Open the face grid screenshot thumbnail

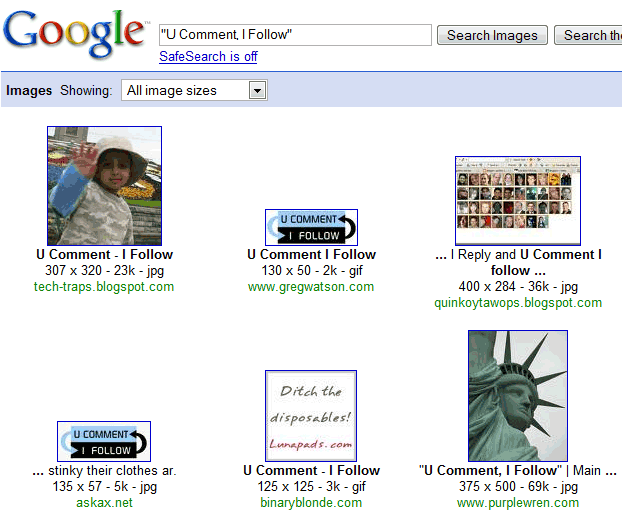(518, 201)
